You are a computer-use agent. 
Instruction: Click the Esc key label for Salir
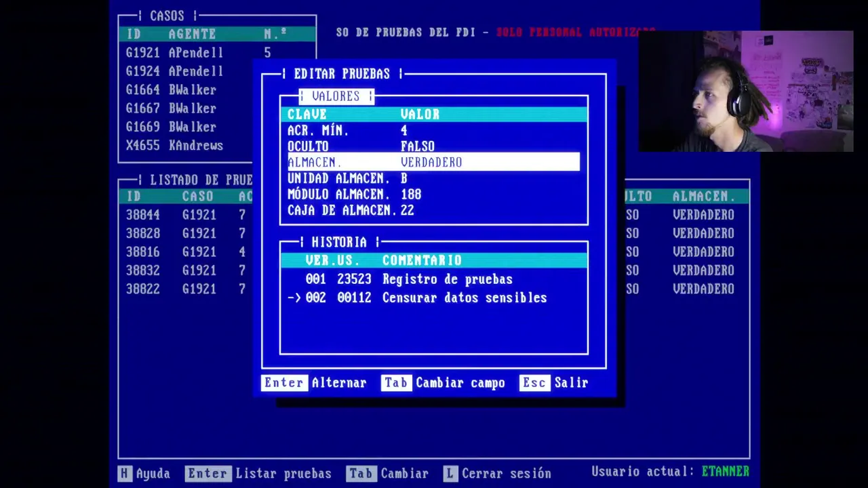point(534,383)
